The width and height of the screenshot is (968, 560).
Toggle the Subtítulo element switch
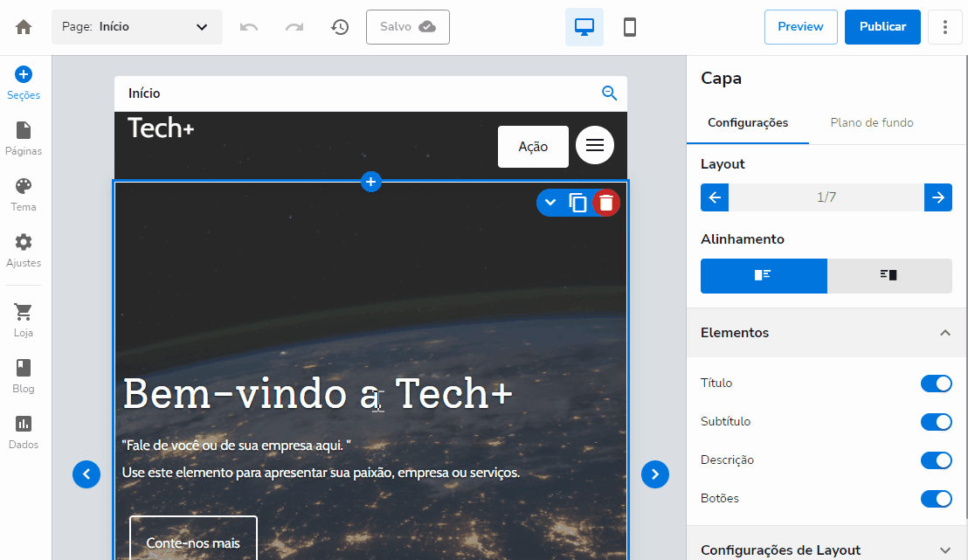click(936, 422)
